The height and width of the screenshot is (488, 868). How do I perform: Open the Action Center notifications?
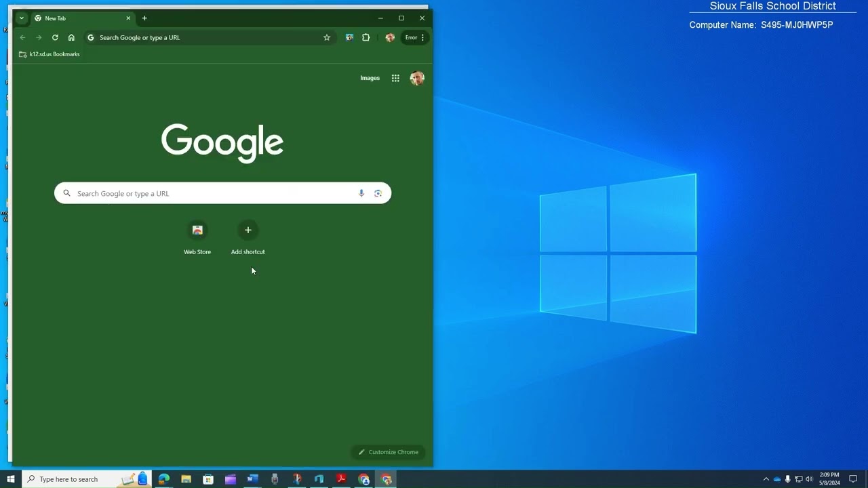point(853,479)
